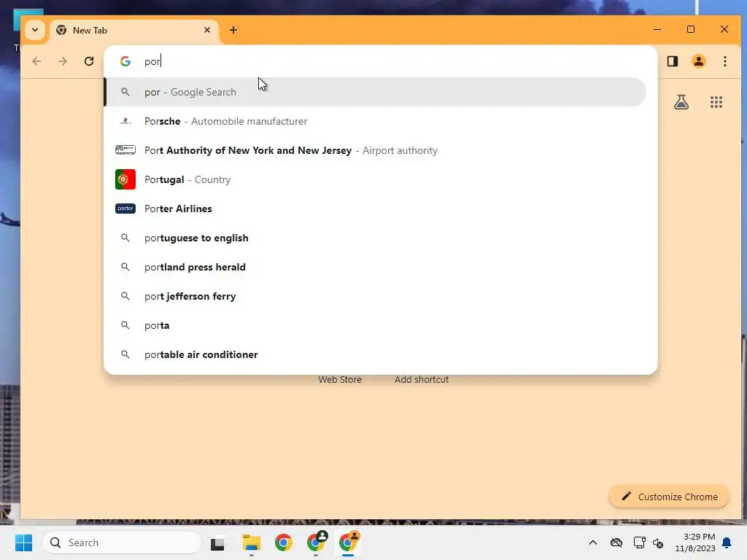The height and width of the screenshot is (560, 747).
Task: Focus the address bar containing 'por'
Action: click(x=381, y=61)
